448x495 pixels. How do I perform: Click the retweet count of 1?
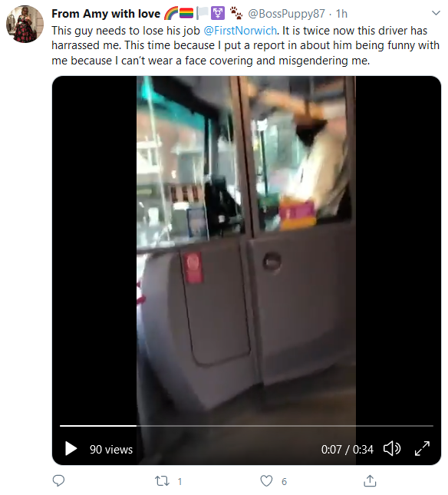180,481
